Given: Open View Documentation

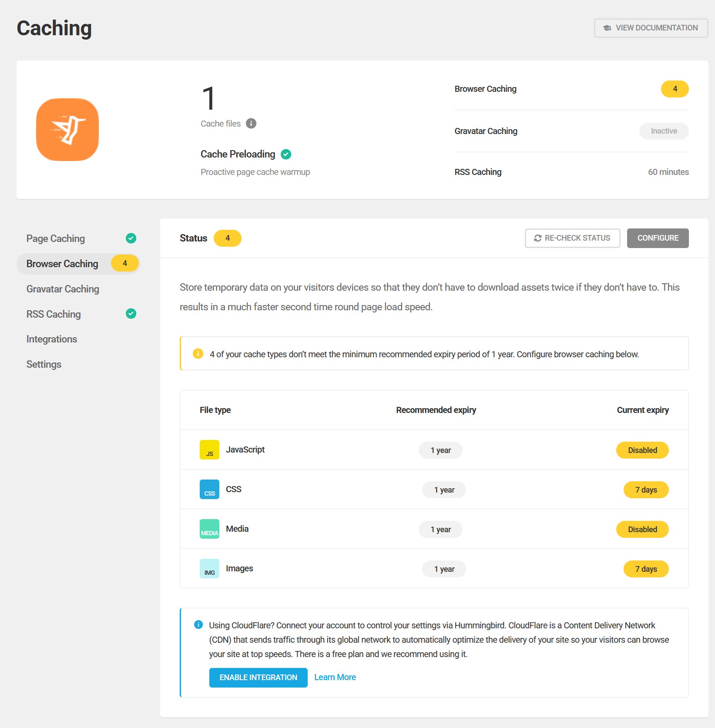Looking at the screenshot, I should click(651, 28).
